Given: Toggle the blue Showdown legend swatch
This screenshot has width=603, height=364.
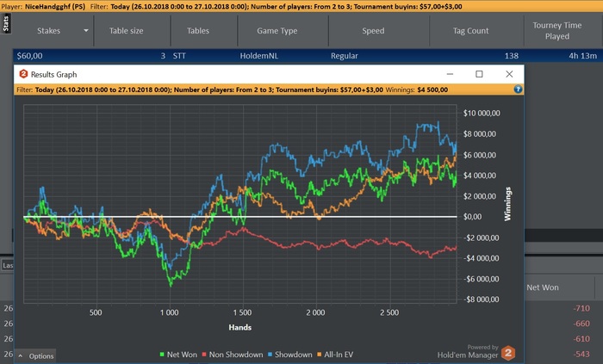Looking at the screenshot, I should pos(270,355).
